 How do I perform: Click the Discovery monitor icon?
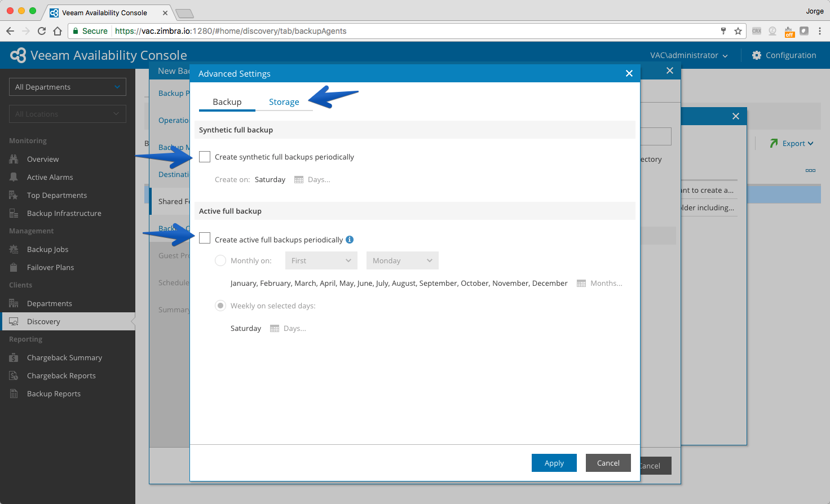[x=14, y=321]
